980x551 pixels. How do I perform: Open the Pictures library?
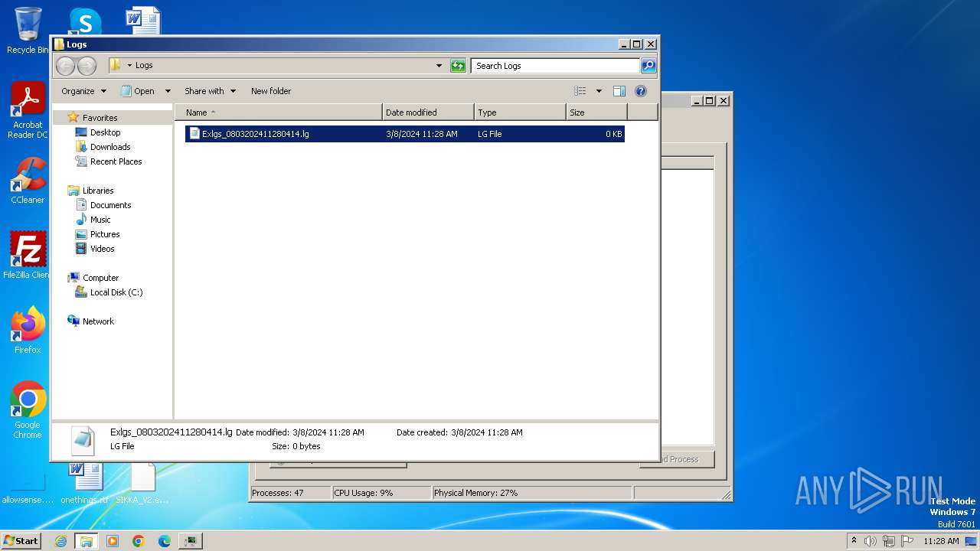click(105, 234)
